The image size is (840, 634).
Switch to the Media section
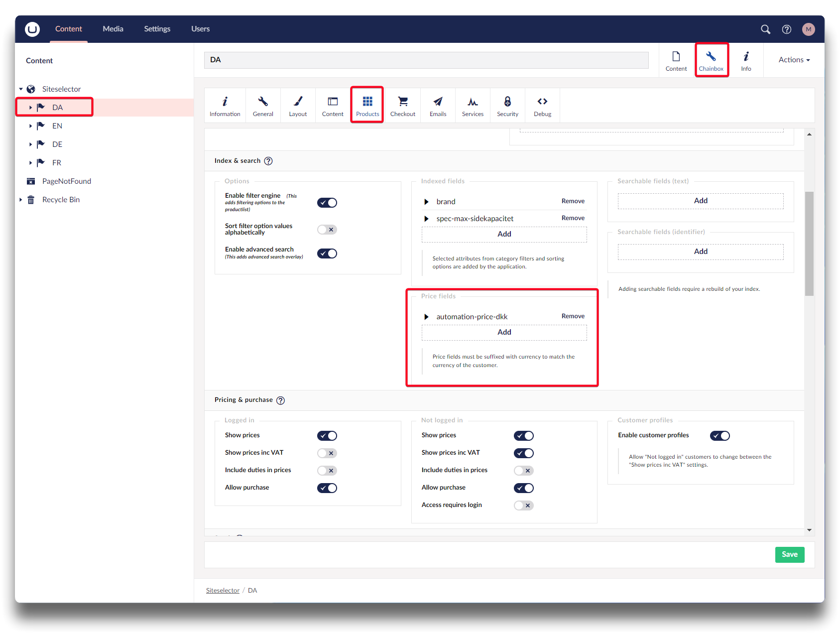click(x=113, y=29)
